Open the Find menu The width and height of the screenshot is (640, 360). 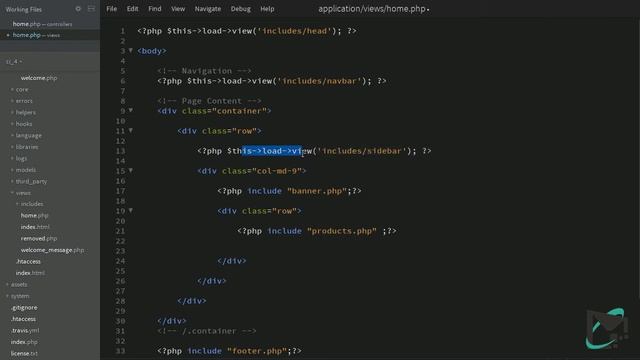click(x=155, y=9)
